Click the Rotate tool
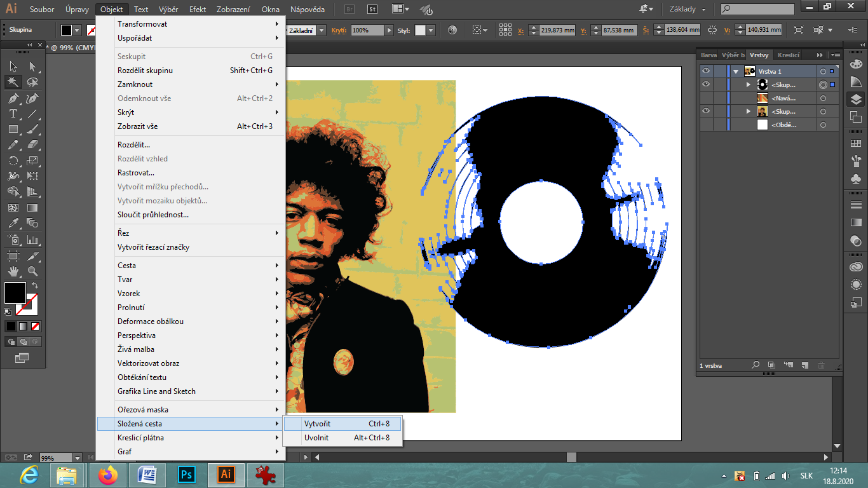The height and width of the screenshot is (488, 868). 13,161
